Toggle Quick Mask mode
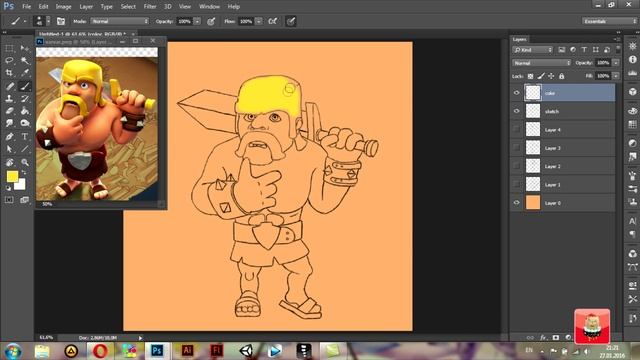This screenshot has height=360, width=640. (x=9, y=200)
